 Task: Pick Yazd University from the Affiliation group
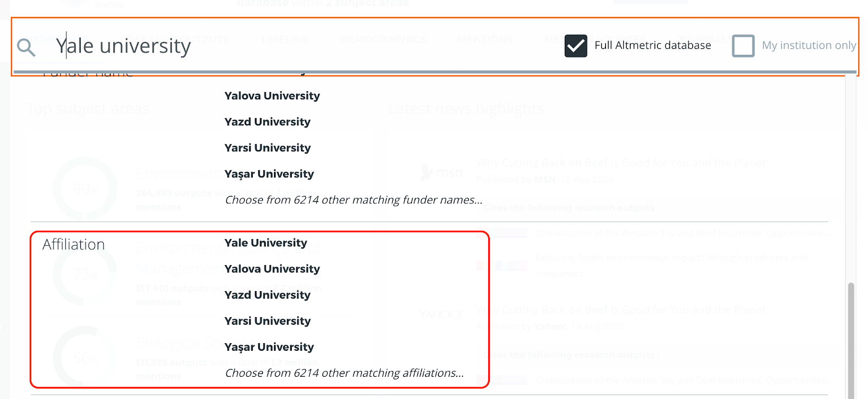pos(267,295)
